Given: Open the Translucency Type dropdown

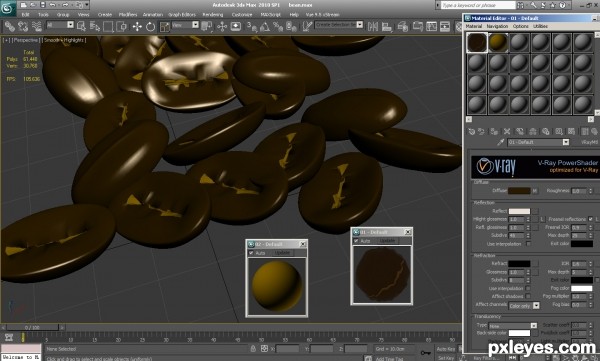Looking at the screenshot, I should coord(513,326).
